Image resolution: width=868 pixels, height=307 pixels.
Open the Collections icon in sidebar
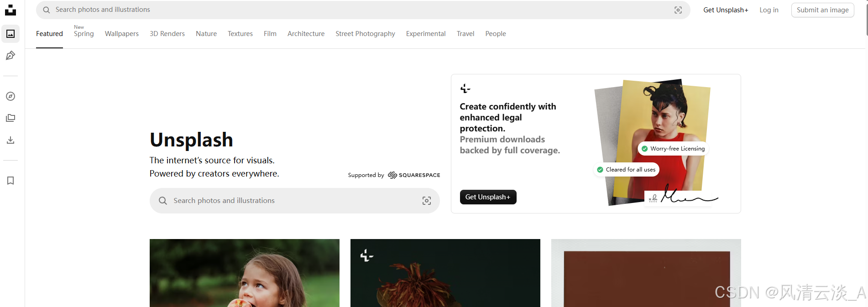10,118
